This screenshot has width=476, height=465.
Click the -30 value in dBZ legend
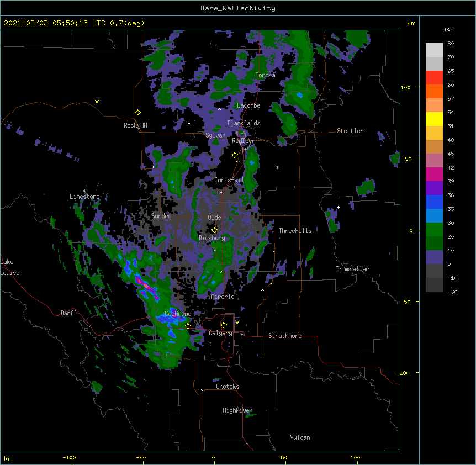453,292
